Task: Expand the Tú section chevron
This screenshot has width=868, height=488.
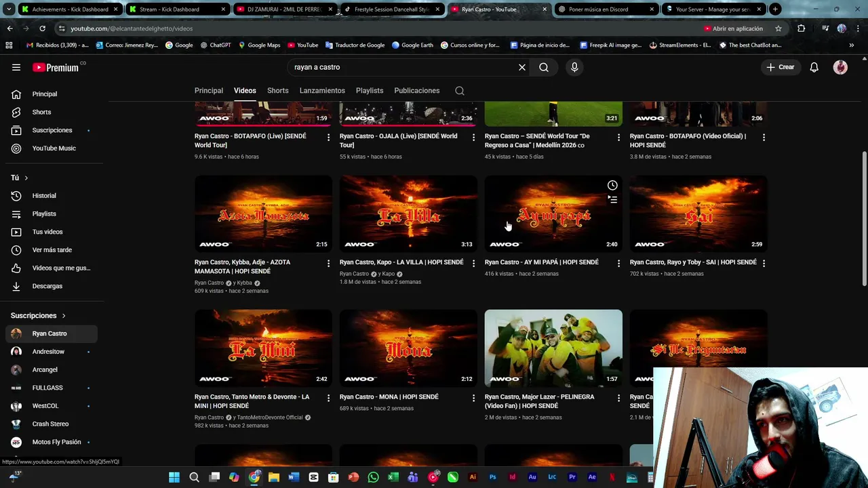Action: pos(26,178)
